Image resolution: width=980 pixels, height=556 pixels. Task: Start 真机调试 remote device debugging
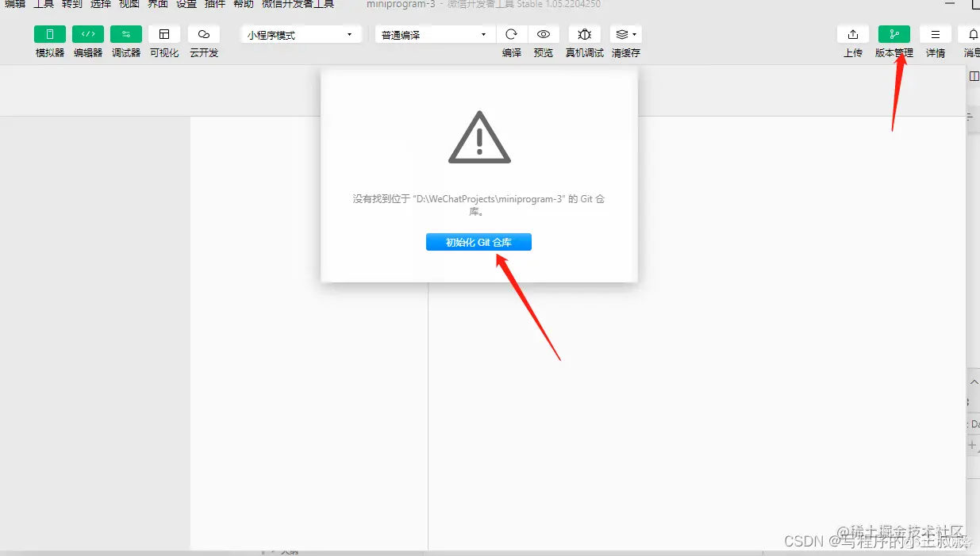tap(585, 34)
